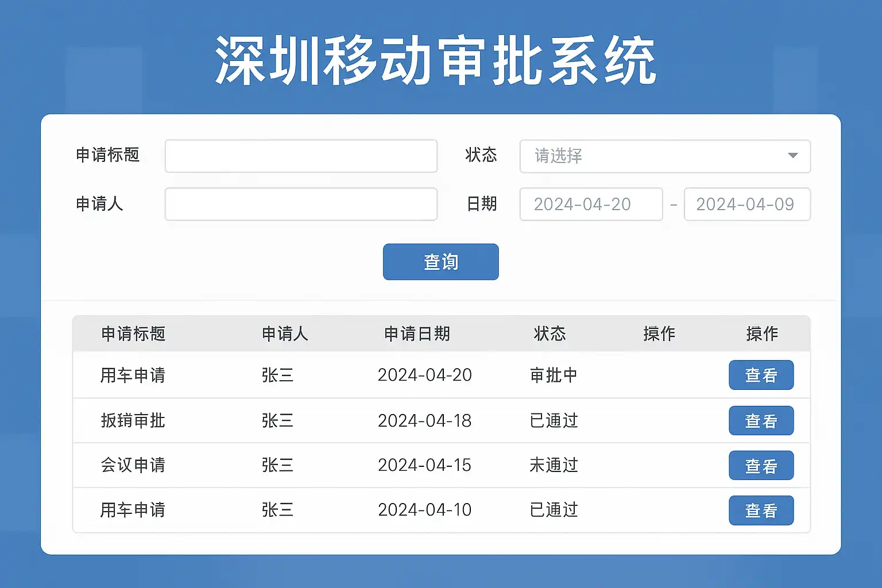Click the 2024-04-18 date cell
Screen dimensions: 882x588
(x=424, y=420)
